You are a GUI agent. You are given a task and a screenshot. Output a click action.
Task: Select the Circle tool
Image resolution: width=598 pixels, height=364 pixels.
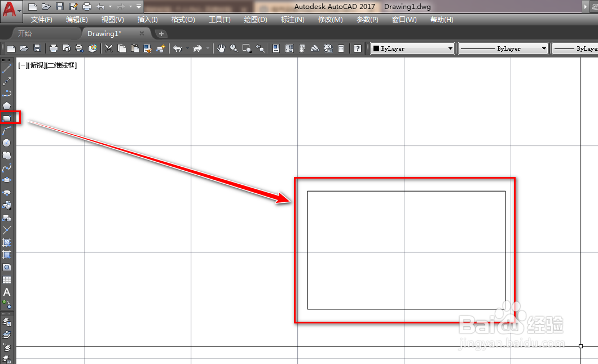(6, 143)
